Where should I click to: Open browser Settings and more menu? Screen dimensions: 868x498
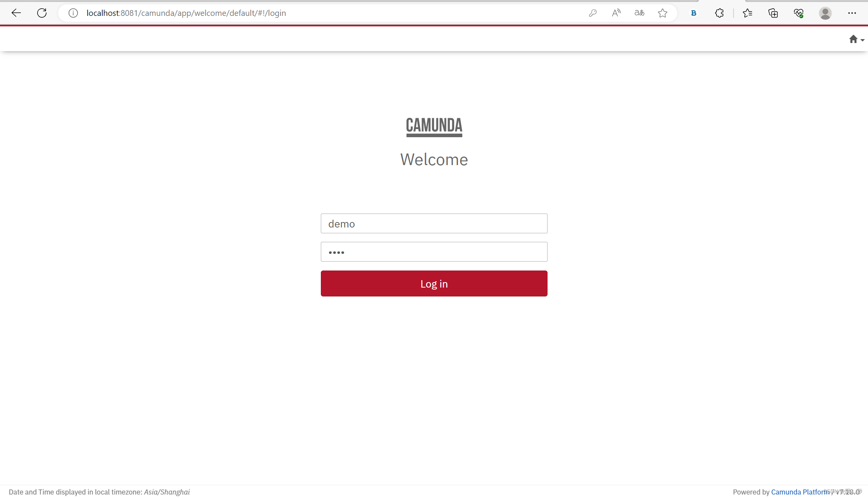coord(852,13)
